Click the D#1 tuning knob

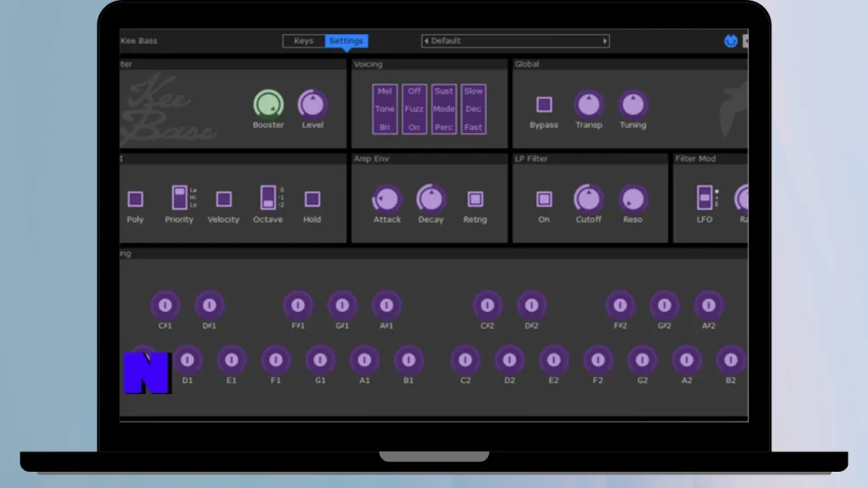coord(209,305)
